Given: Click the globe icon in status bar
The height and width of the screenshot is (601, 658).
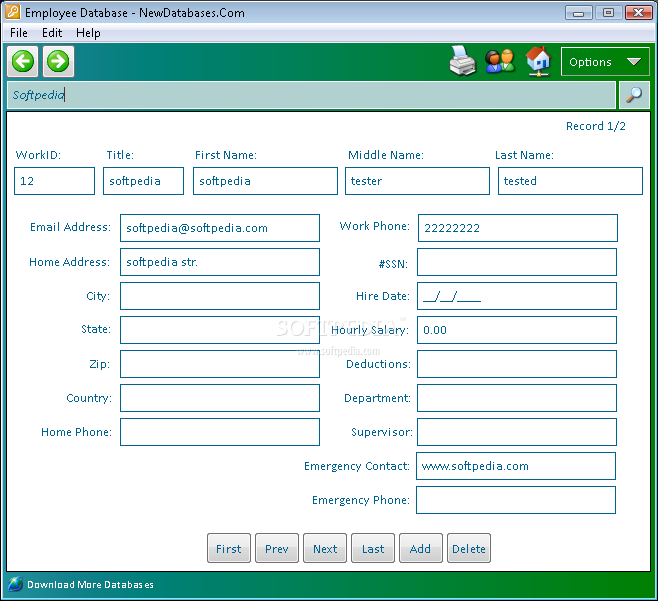Looking at the screenshot, I should 16,584.
